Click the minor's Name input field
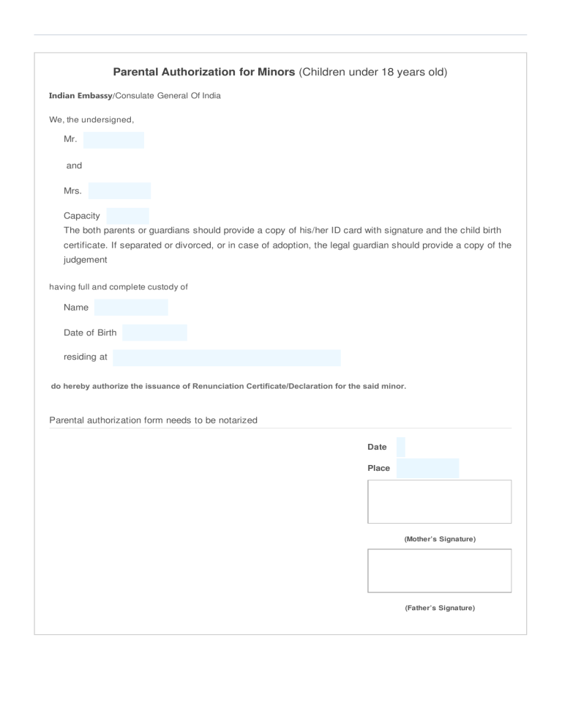 131,308
